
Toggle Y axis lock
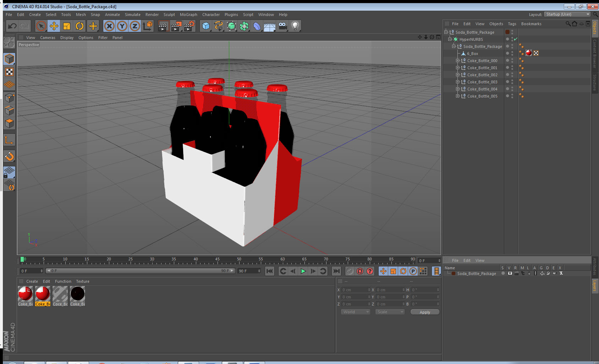(122, 26)
